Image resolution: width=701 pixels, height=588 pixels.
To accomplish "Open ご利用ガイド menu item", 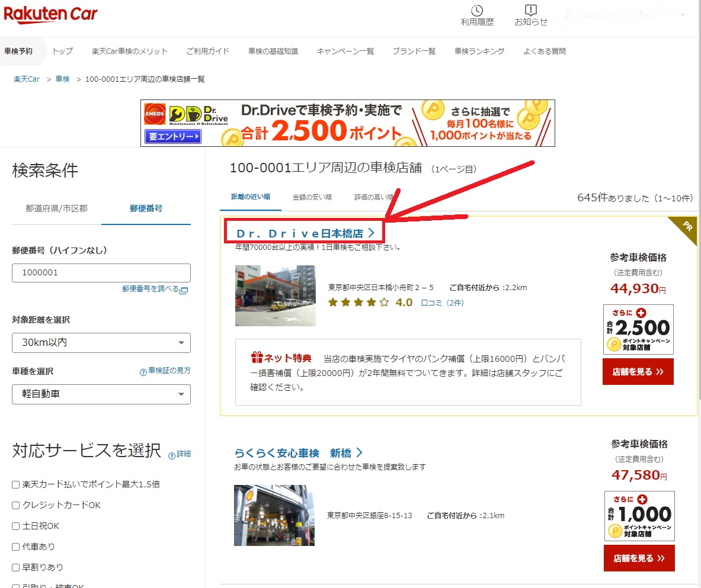I will (x=208, y=51).
